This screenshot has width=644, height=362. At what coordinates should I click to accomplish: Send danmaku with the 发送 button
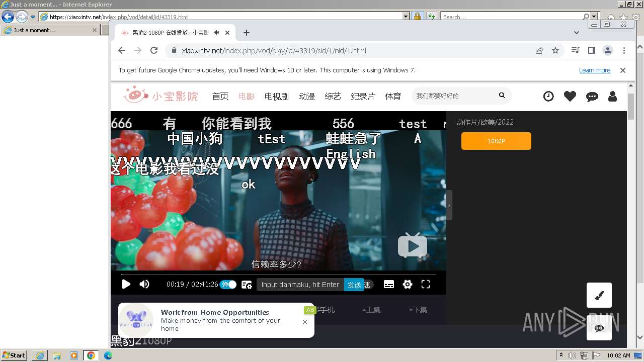[354, 285]
